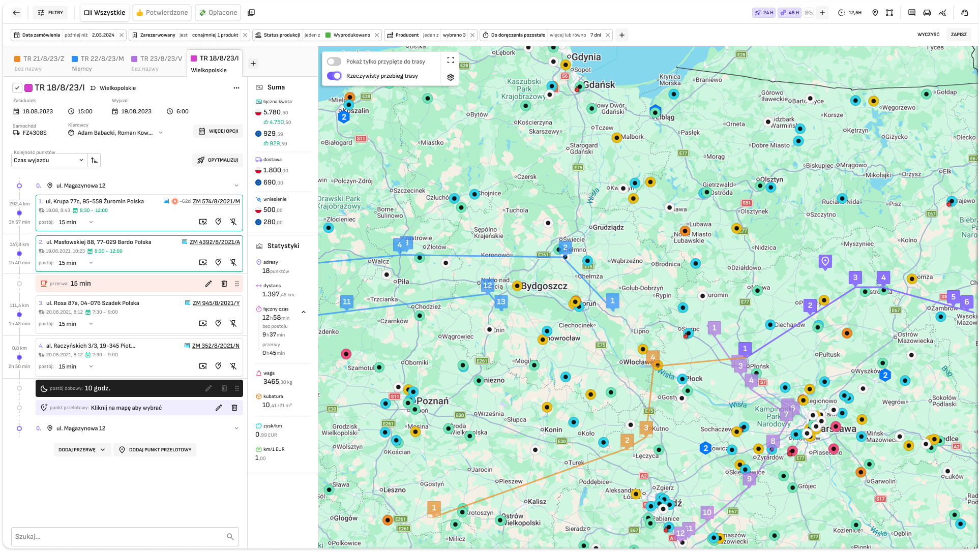Open the chart analysis search icon
The width and height of the screenshot is (980, 552).
942,13
